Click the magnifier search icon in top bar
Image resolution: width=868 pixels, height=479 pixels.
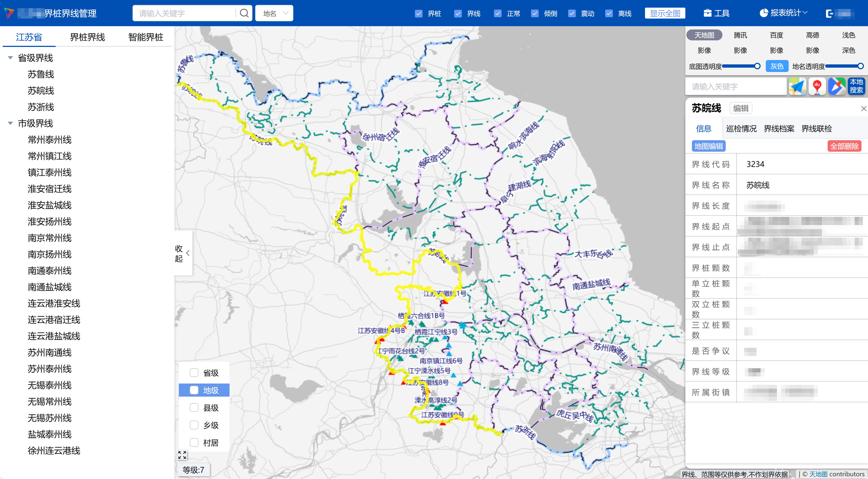pos(244,13)
